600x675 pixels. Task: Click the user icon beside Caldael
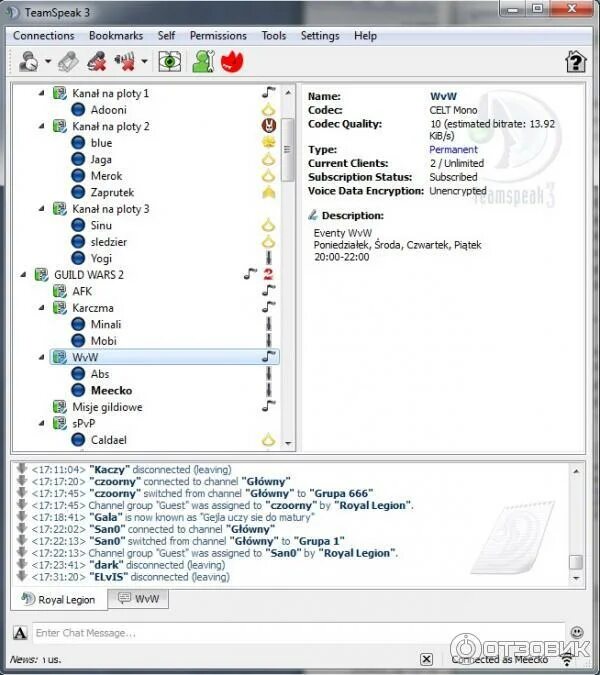(78, 440)
